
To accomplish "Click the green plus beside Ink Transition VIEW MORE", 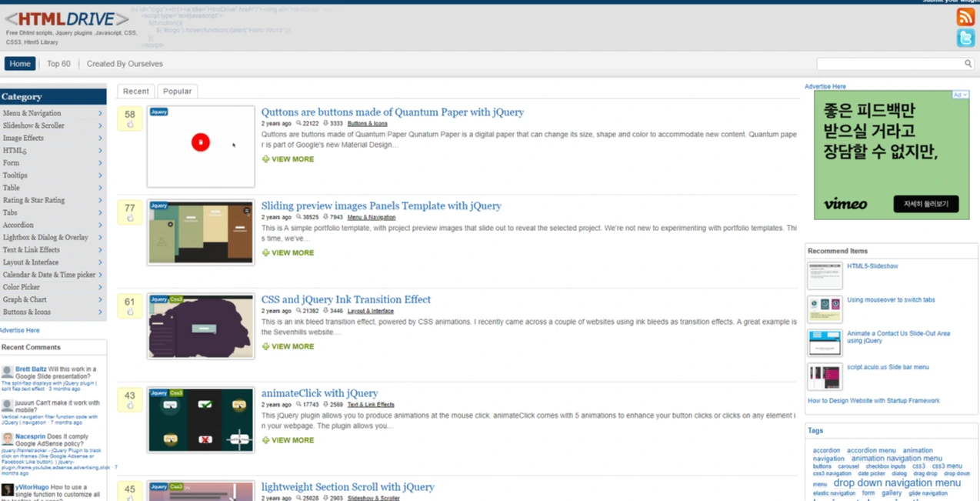I will click(x=265, y=346).
